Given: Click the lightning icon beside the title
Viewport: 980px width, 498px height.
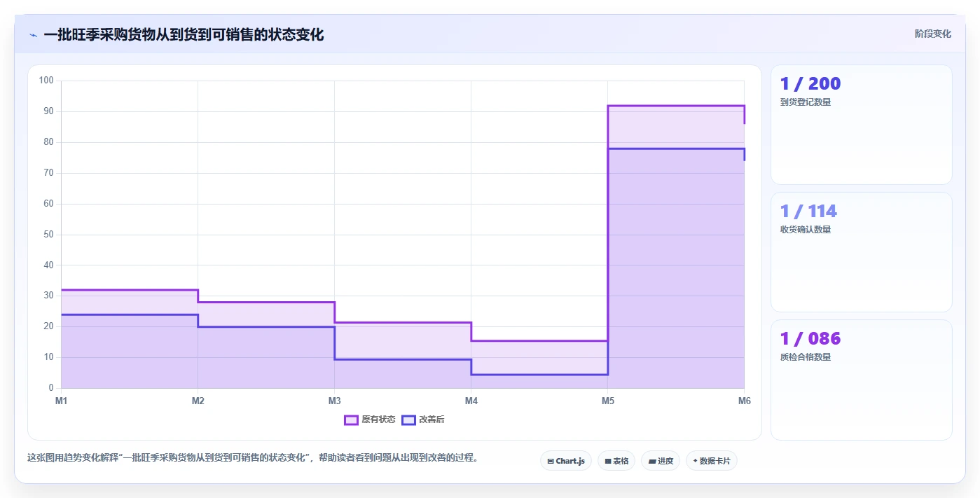Looking at the screenshot, I should click(x=33, y=35).
